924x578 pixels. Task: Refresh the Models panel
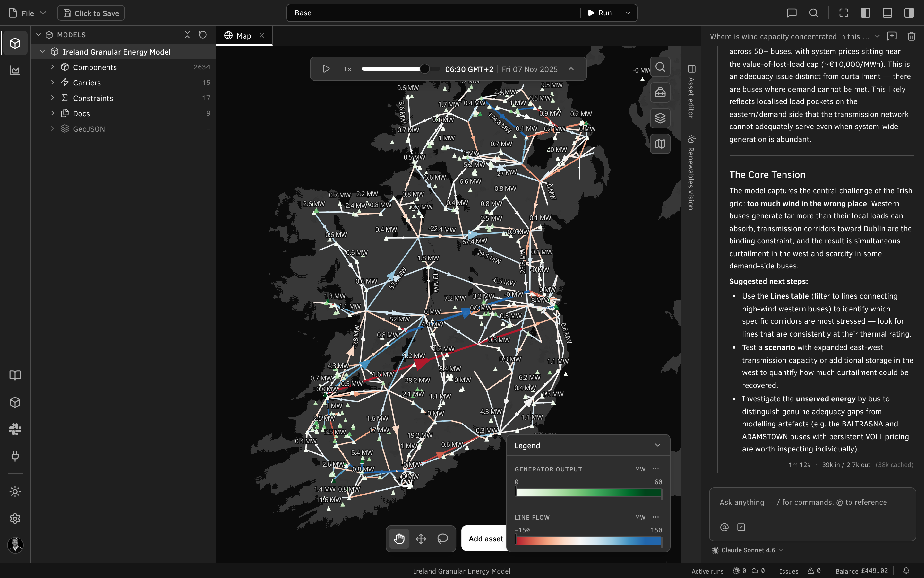coord(203,35)
